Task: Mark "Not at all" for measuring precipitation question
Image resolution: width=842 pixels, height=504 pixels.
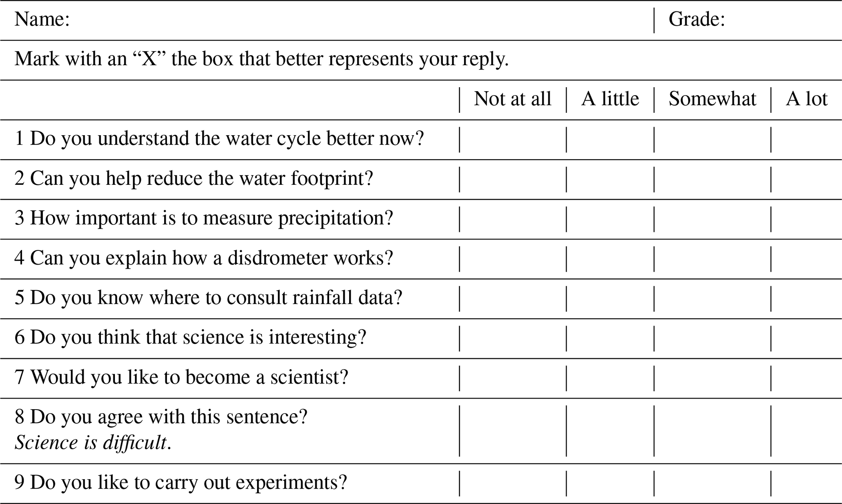Action: (x=512, y=219)
